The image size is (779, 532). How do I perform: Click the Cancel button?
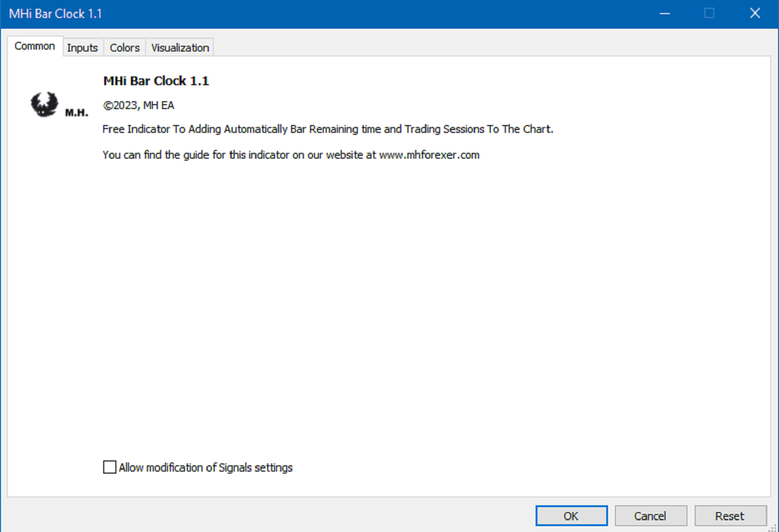[650, 516]
